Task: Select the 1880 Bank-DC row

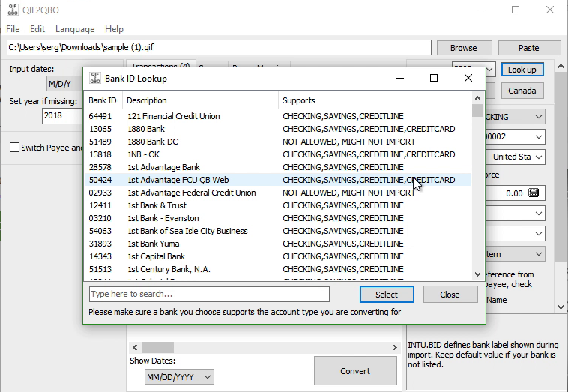Action: (x=278, y=142)
